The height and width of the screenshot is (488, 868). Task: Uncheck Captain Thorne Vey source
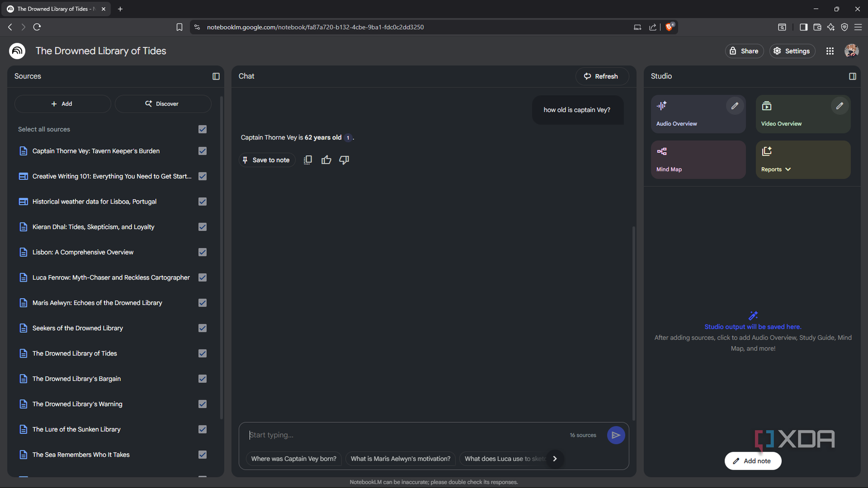coord(203,151)
